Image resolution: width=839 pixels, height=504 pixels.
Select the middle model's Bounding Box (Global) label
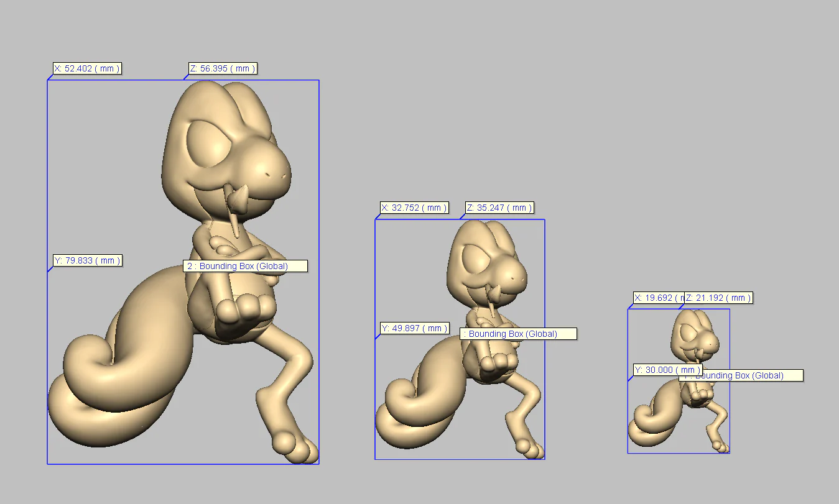tap(519, 334)
